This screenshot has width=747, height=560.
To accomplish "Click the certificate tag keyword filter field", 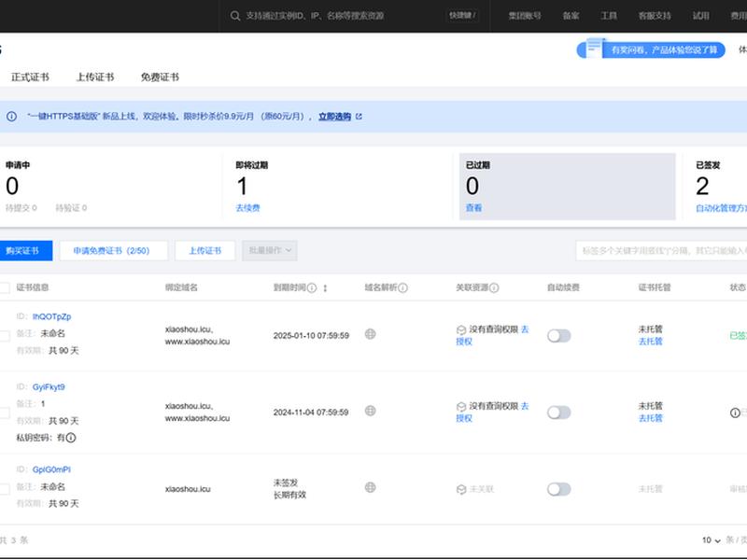I will tap(661, 250).
